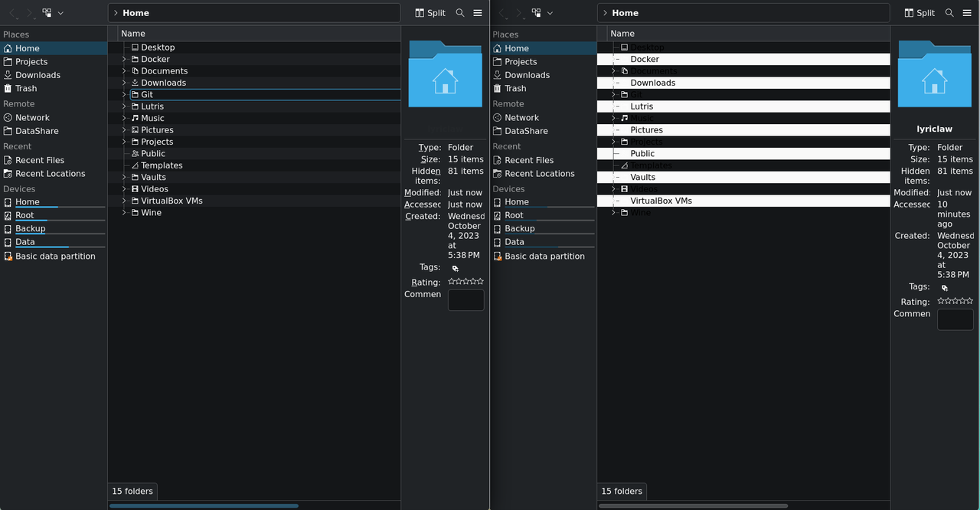Select Basic data partition in left window sidebar
Viewport: 980px width, 510px height.
[54, 257]
